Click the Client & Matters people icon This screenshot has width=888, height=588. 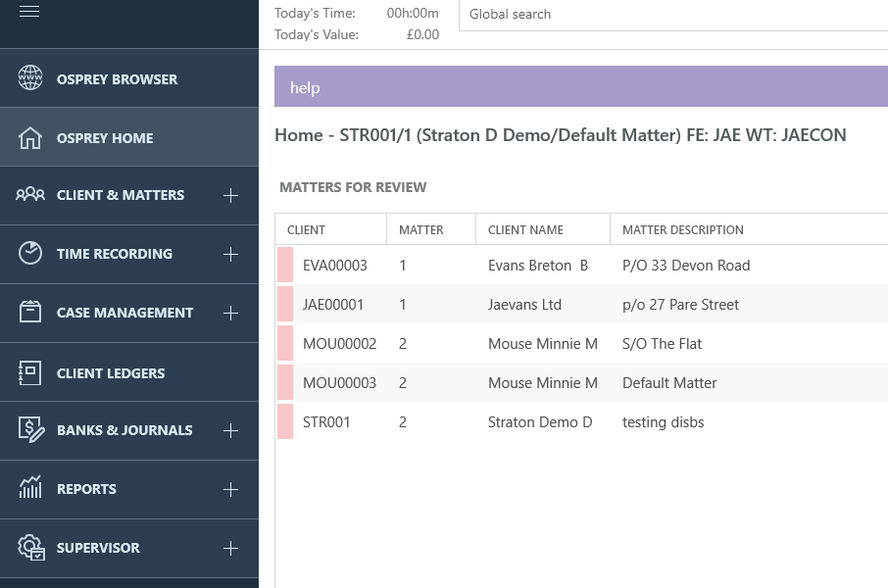coord(30,194)
